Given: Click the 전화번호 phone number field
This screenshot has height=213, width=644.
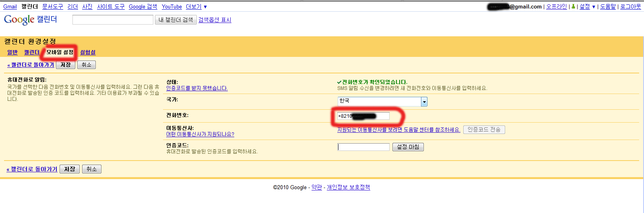Looking at the screenshot, I should click(x=363, y=116).
